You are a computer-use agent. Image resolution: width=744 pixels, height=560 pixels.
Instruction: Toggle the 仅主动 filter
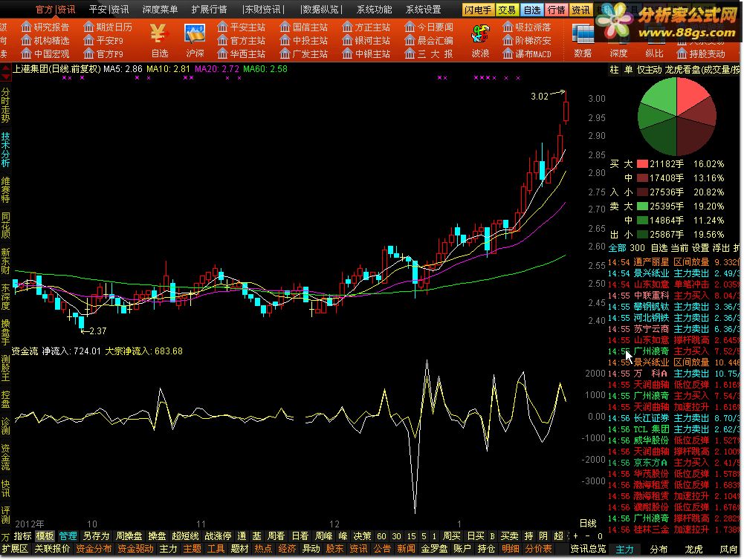pyautogui.click(x=649, y=70)
